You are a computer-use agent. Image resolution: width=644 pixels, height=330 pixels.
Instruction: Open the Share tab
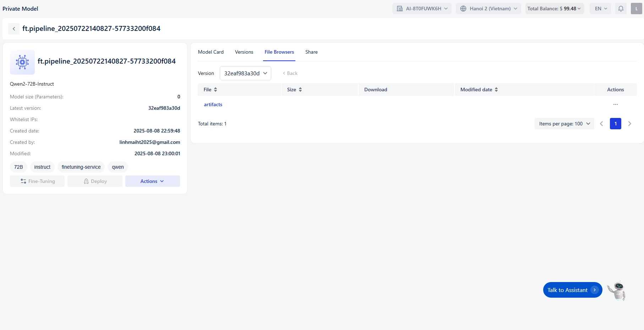pos(311,52)
